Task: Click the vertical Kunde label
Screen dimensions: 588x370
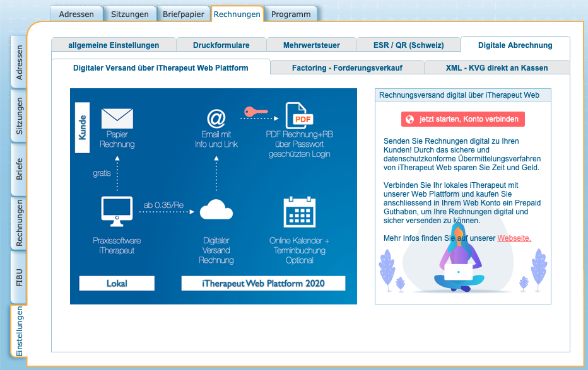Action: point(83,127)
